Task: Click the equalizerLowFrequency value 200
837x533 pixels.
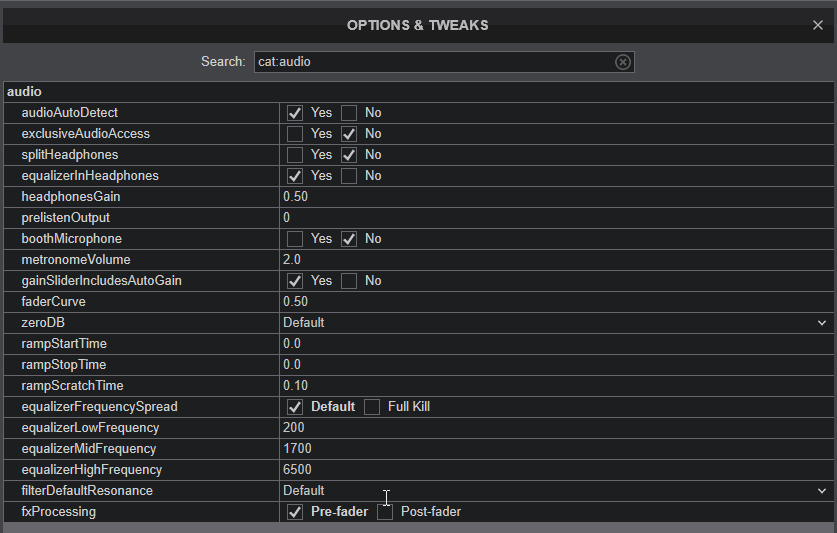Action: [x=556, y=428]
